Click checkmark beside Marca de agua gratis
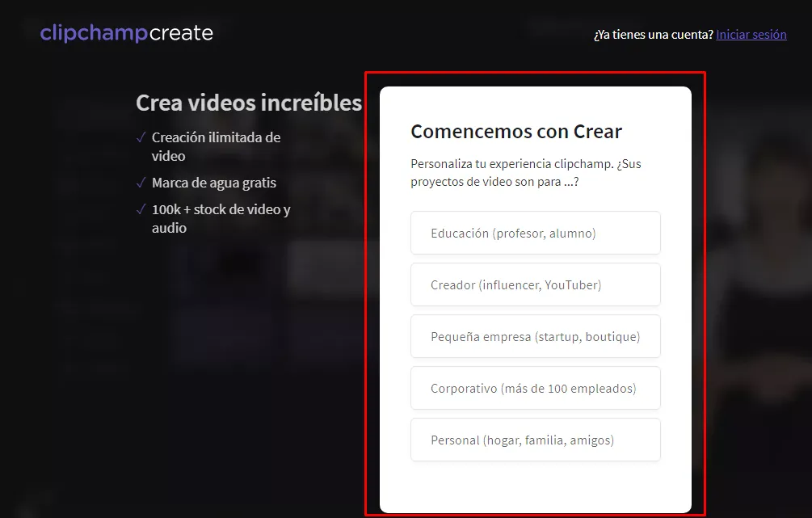Screen dimensions: 812x518 click(x=141, y=183)
